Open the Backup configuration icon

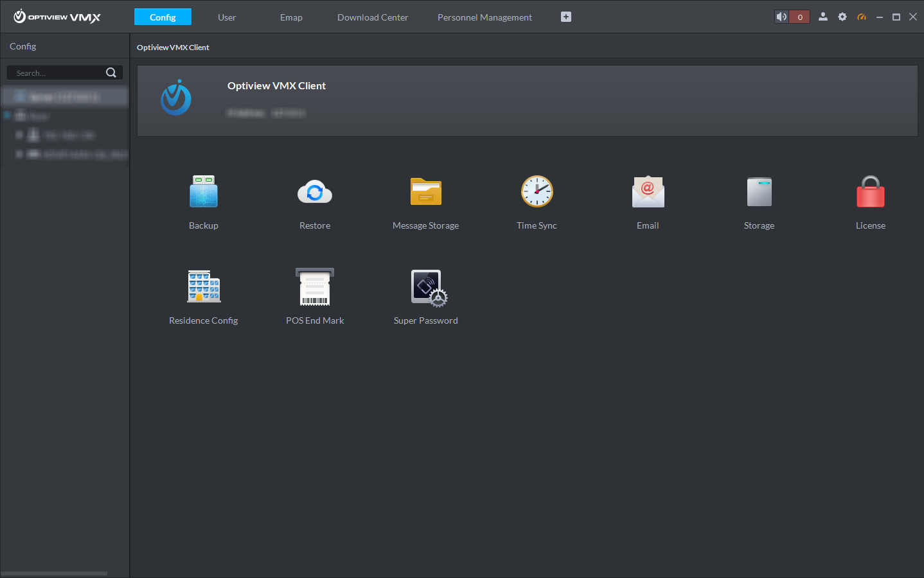[x=203, y=191]
